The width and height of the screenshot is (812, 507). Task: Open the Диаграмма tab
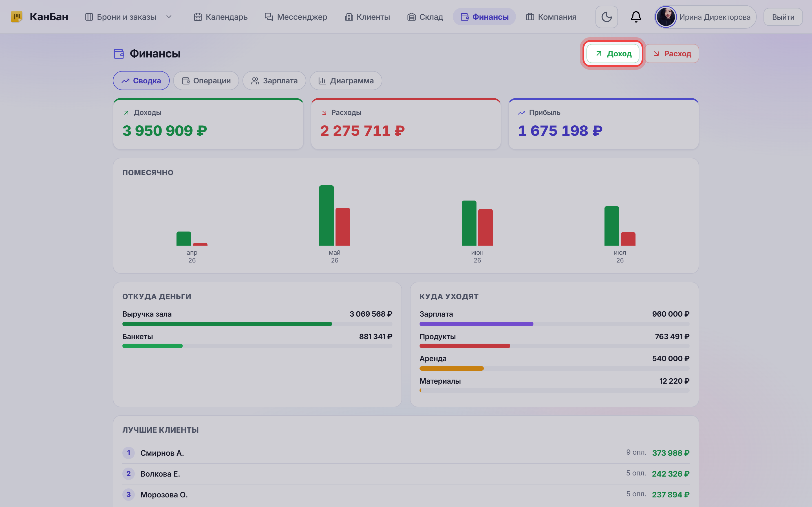(x=346, y=81)
